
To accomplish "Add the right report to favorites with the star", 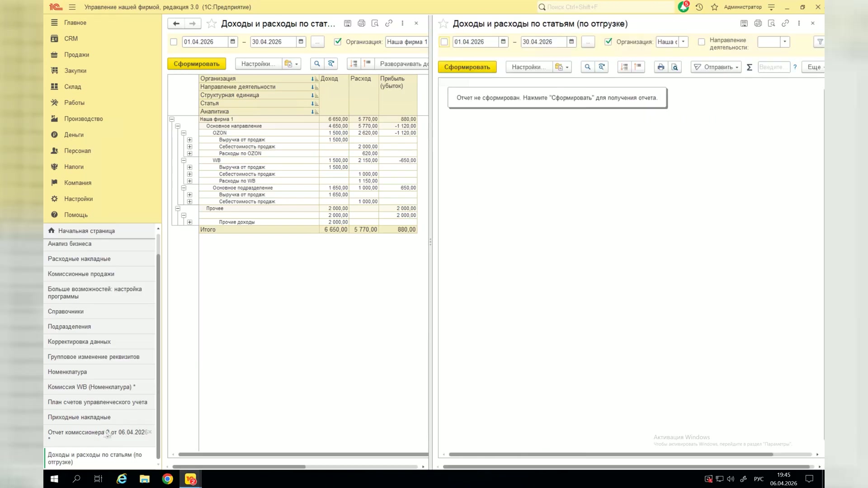I will point(443,23).
